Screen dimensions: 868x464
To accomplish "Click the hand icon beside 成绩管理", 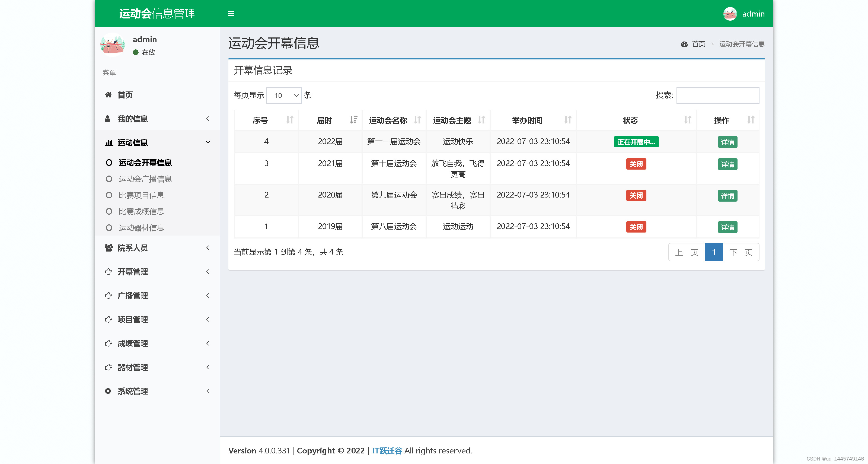I will click(x=108, y=343).
